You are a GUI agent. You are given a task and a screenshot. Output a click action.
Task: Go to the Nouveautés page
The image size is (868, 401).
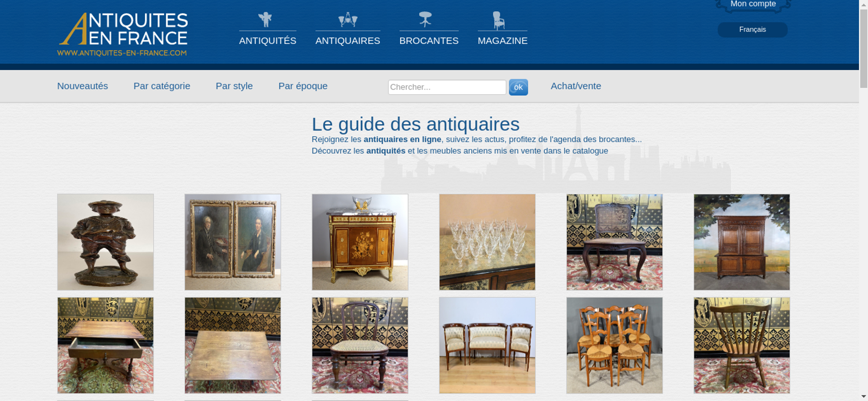click(x=82, y=86)
